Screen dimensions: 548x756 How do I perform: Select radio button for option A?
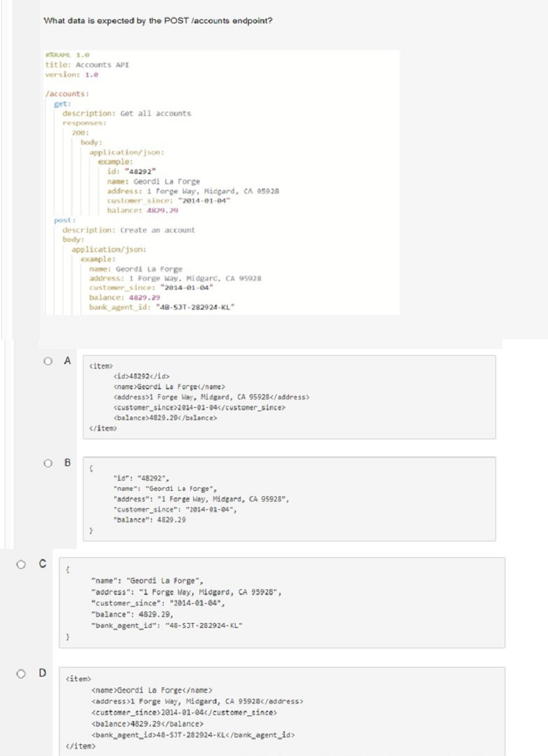coord(48,361)
